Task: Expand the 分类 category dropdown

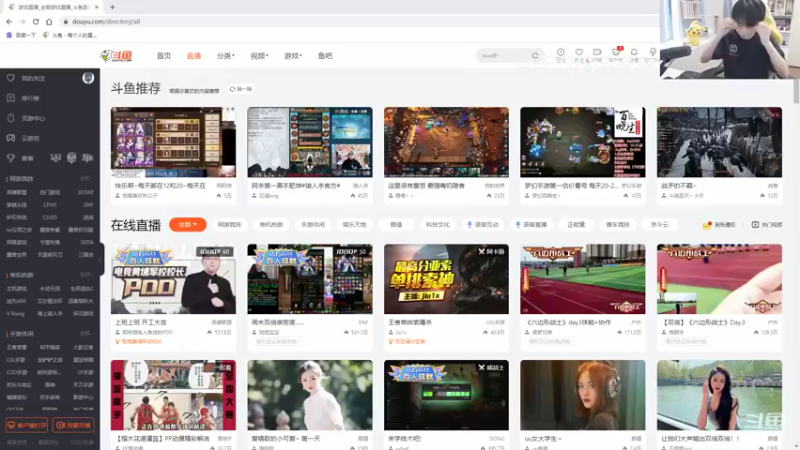Action: (225, 56)
